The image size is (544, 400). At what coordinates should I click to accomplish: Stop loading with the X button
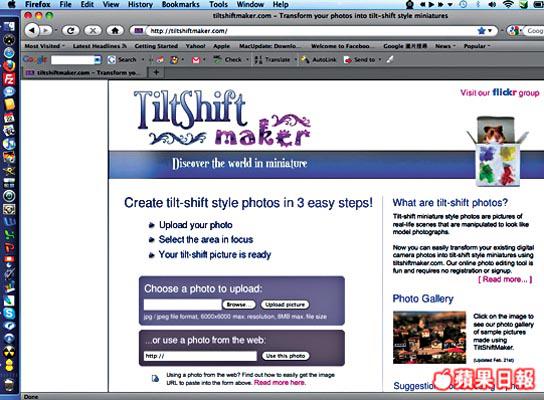tap(93, 31)
